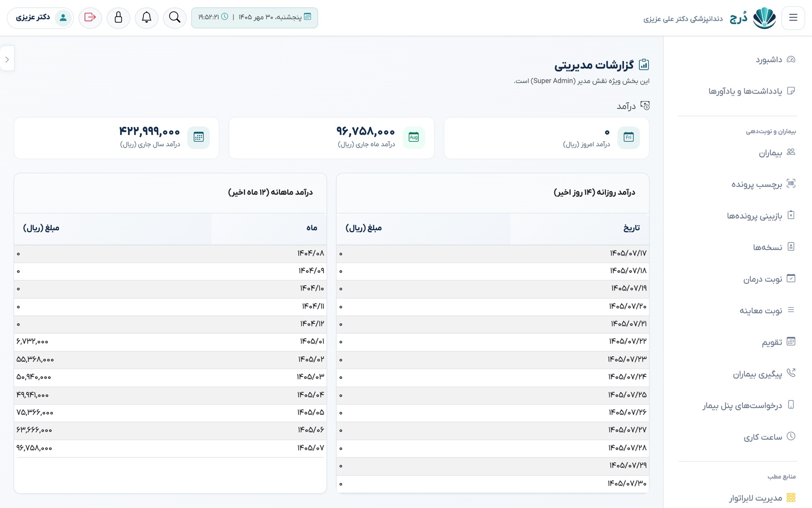Select the ۱۴۰۵/۰۷/۲۳ daily row
The width and height of the screenshot is (812, 508).
click(493, 359)
